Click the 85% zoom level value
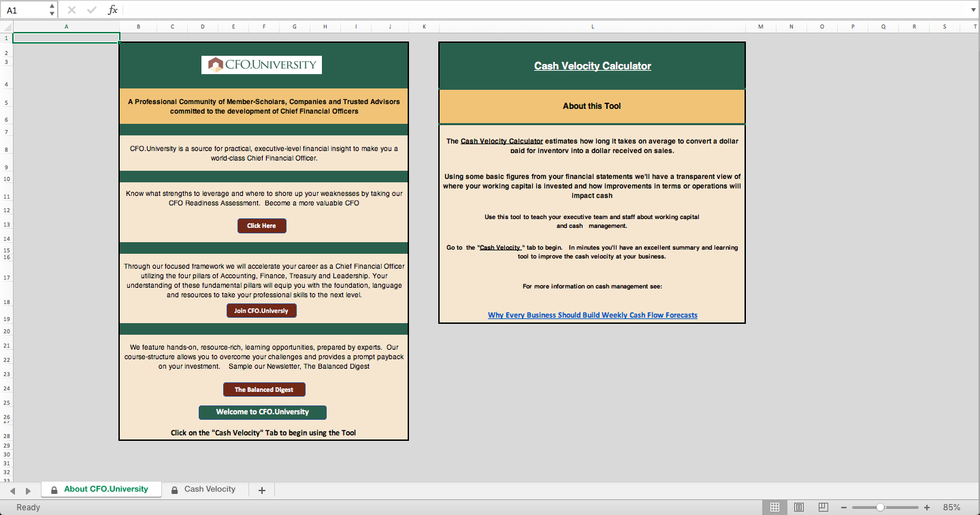The image size is (980, 515). pyautogui.click(x=951, y=508)
